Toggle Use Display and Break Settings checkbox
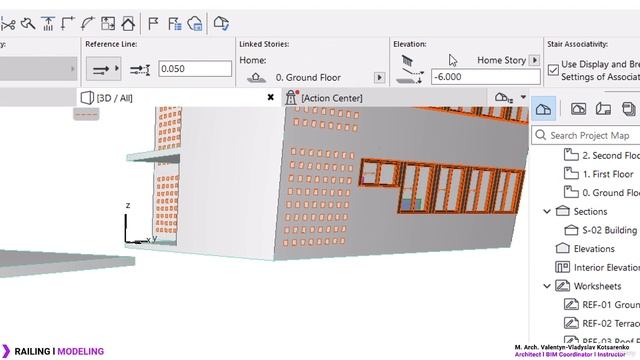This screenshot has width=640, height=360. [553, 70]
